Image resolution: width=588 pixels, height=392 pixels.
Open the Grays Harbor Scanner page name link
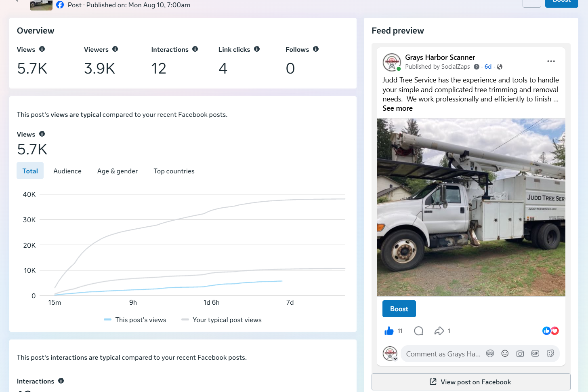click(x=440, y=57)
